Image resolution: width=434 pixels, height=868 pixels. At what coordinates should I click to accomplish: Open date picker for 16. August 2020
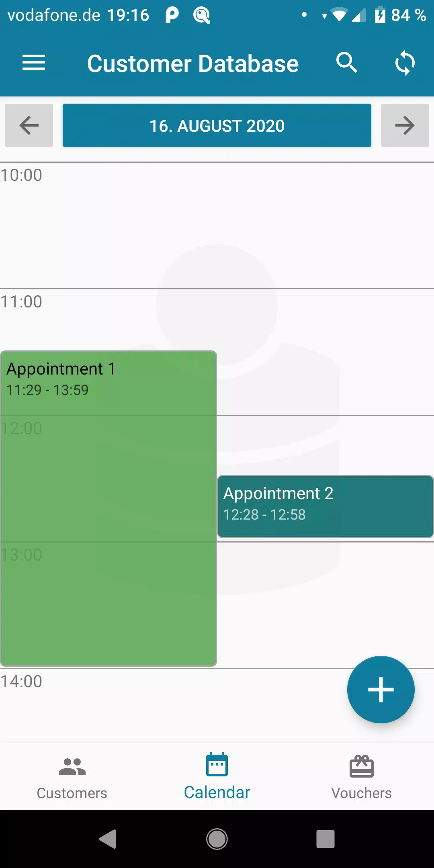pos(217,125)
